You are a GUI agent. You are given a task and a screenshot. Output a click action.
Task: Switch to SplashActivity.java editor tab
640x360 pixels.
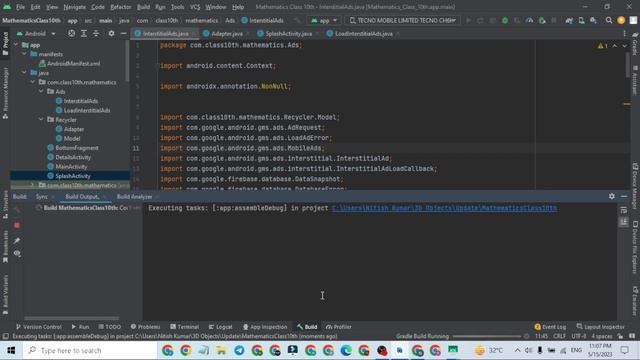pos(289,33)
